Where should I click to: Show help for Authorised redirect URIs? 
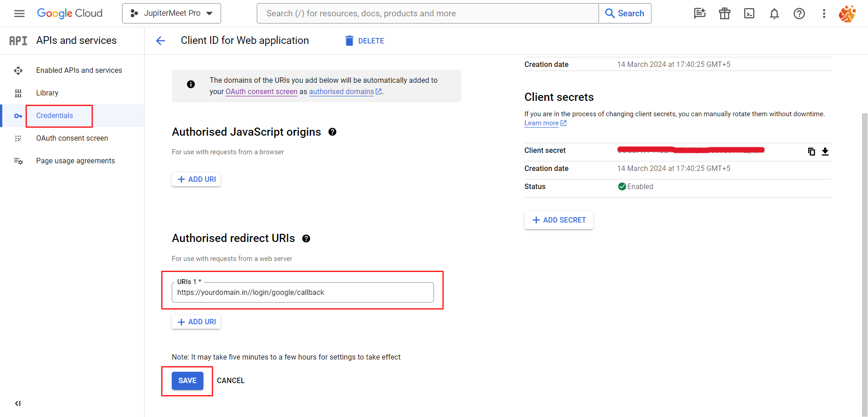tap(306, 239)
